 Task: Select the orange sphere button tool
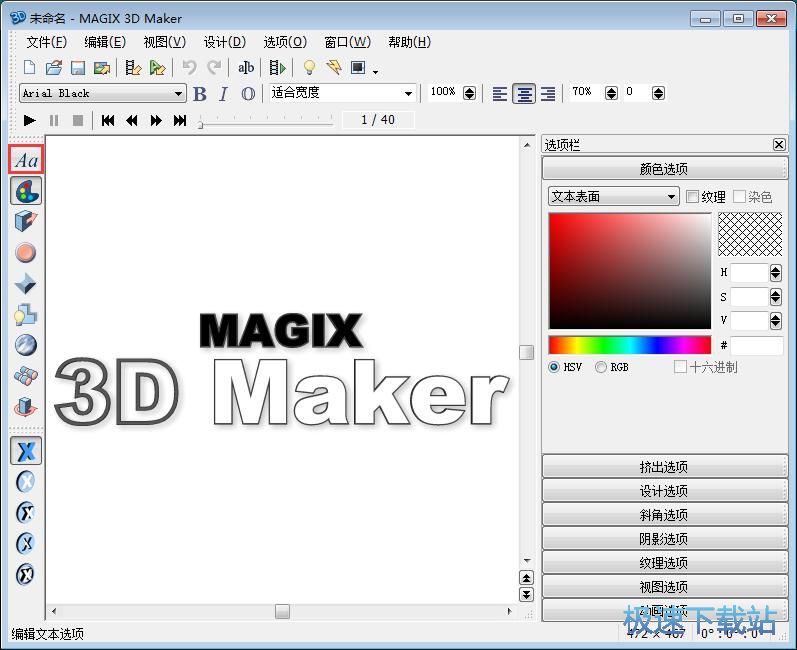[25, 253]
